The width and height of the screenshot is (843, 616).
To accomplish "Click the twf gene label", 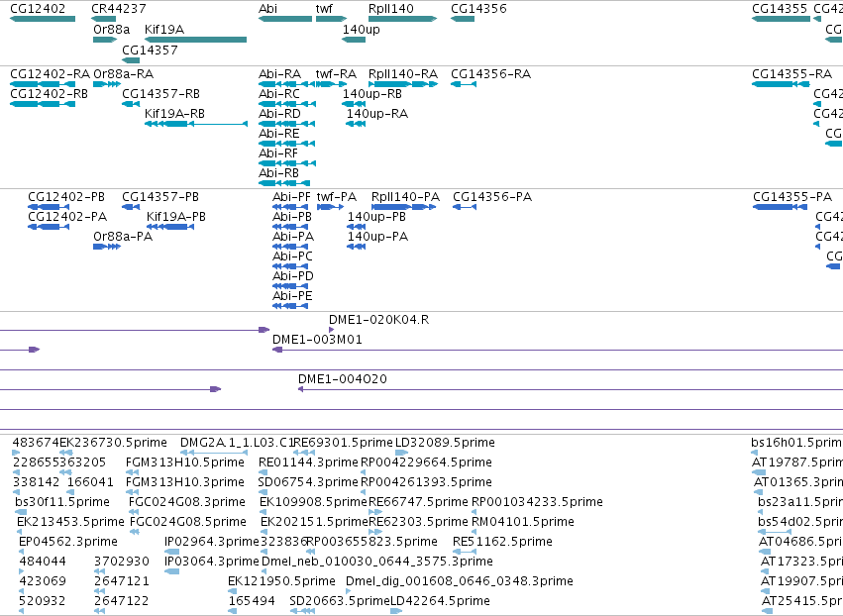I will [324, 9].
